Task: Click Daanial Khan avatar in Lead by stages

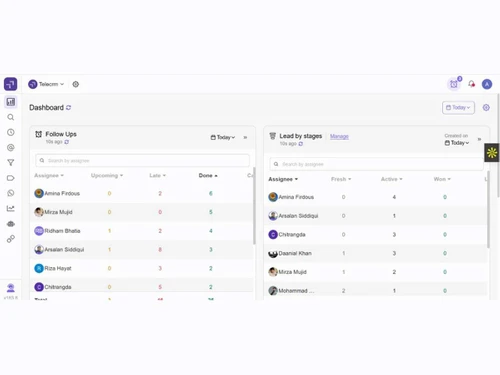Action: (x=273, y=253)
